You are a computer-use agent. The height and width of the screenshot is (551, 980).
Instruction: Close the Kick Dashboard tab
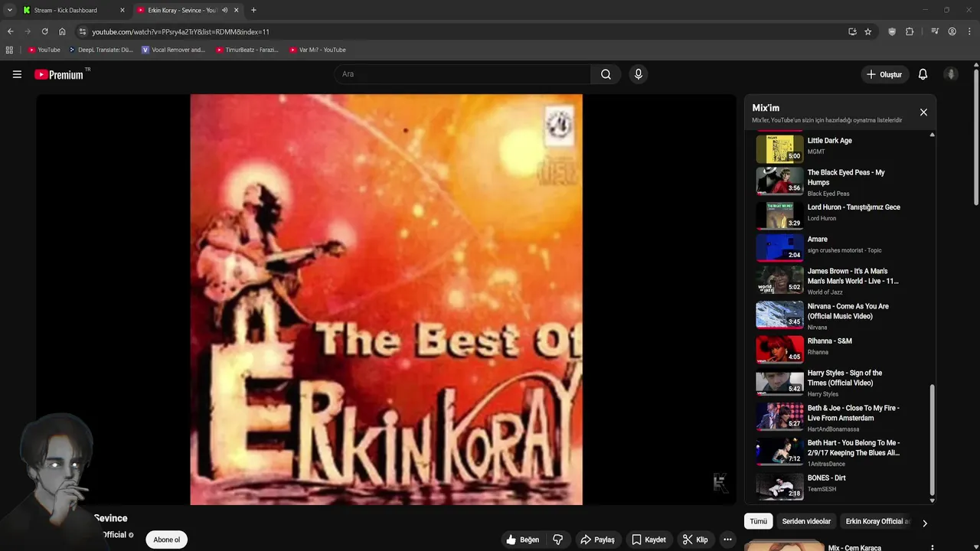point(122,10)
